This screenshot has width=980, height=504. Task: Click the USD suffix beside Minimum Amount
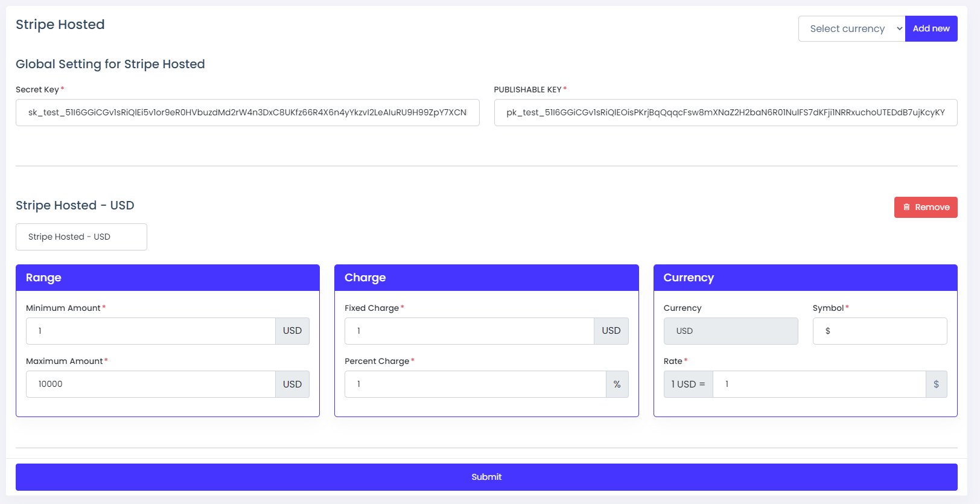pos(293,331)
